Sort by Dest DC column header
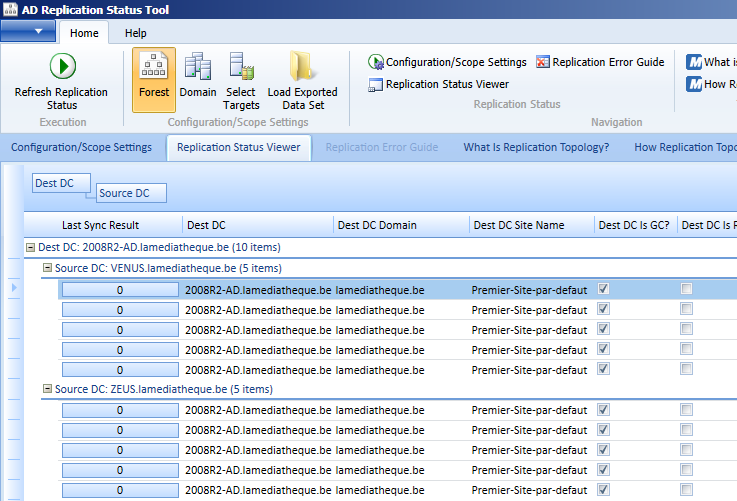Image resolution: width=737 pixels, height=501 pixels. pyautogui.click(x=258, y=225)
